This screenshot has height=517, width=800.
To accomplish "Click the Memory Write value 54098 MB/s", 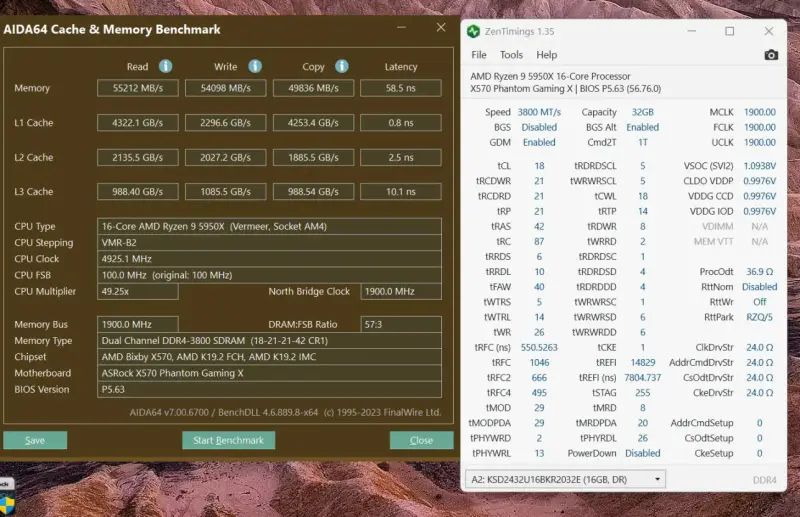I will pyautogui.click(x=226, y=88).
